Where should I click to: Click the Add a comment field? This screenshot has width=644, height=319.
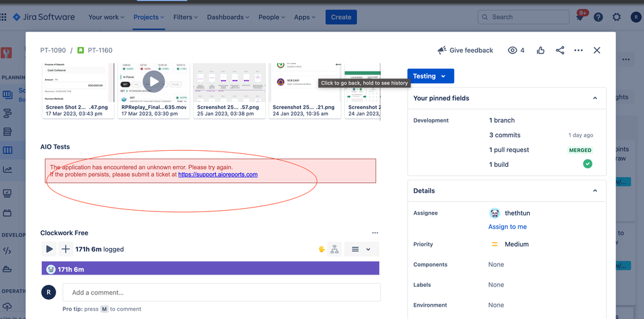click(221, 293)
